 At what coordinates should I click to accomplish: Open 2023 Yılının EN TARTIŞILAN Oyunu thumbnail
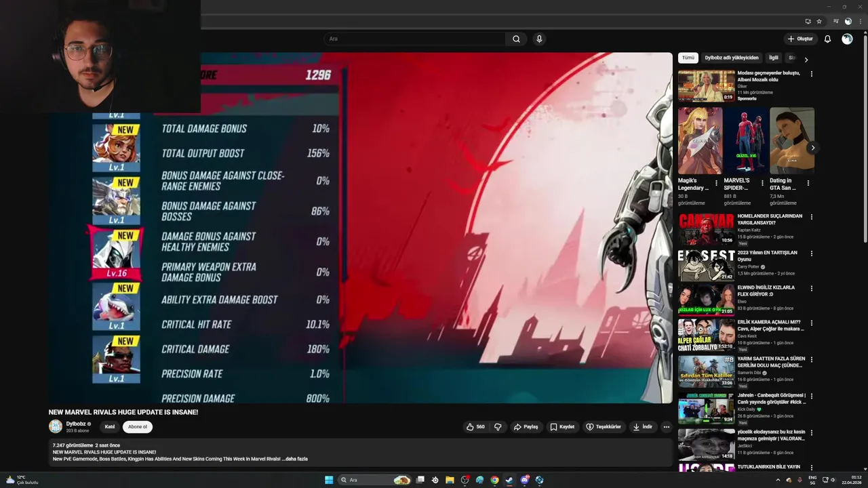pos(706,265)
